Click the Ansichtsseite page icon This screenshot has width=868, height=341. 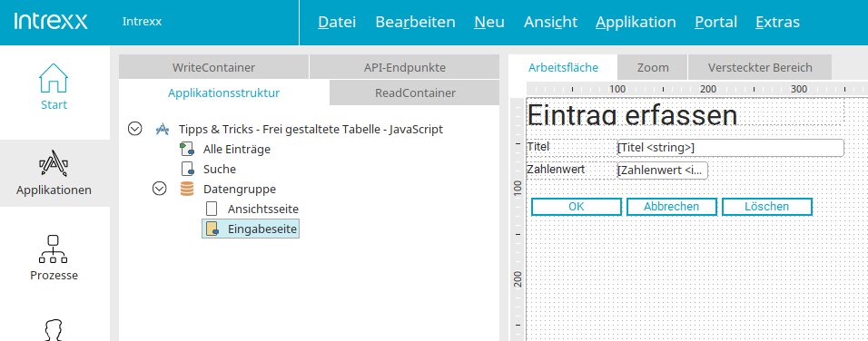[212, 209]
